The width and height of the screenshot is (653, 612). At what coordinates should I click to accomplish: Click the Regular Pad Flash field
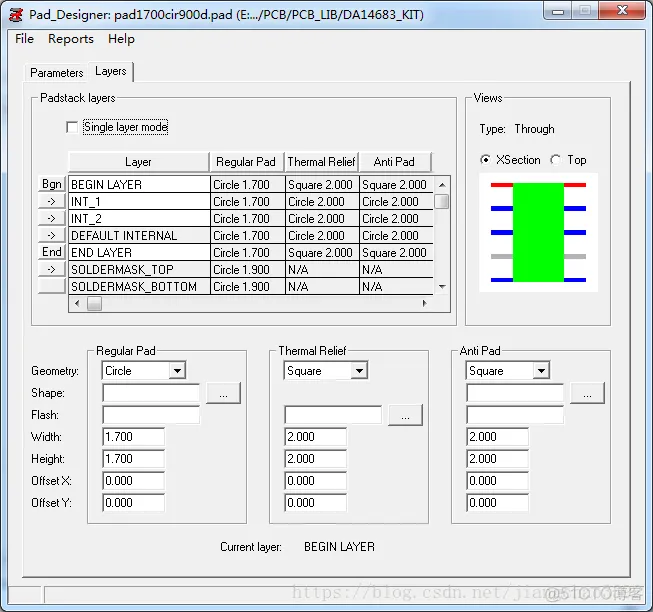pos(151,415)
